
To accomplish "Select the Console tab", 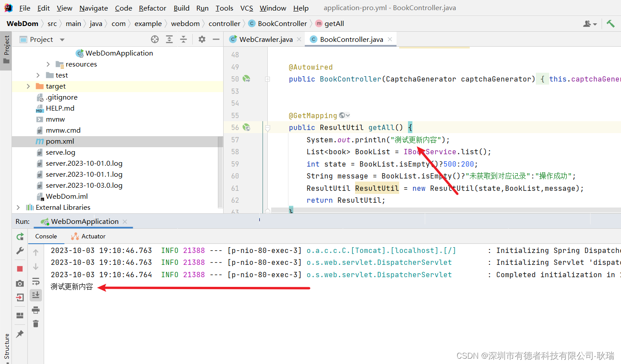I will (x=46, y=236).
